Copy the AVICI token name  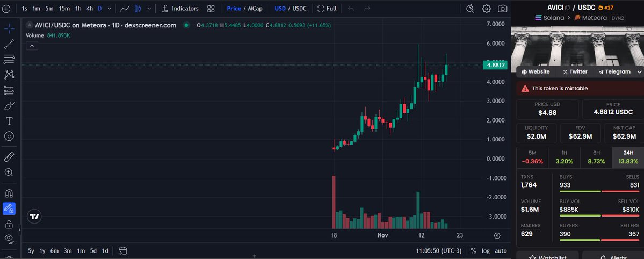pos(568,8)
